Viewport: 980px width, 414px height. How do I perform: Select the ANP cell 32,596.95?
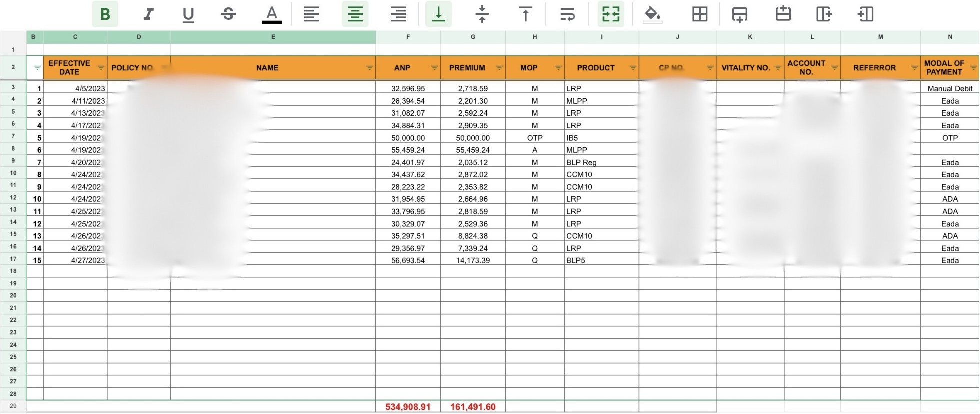[408, 88]
